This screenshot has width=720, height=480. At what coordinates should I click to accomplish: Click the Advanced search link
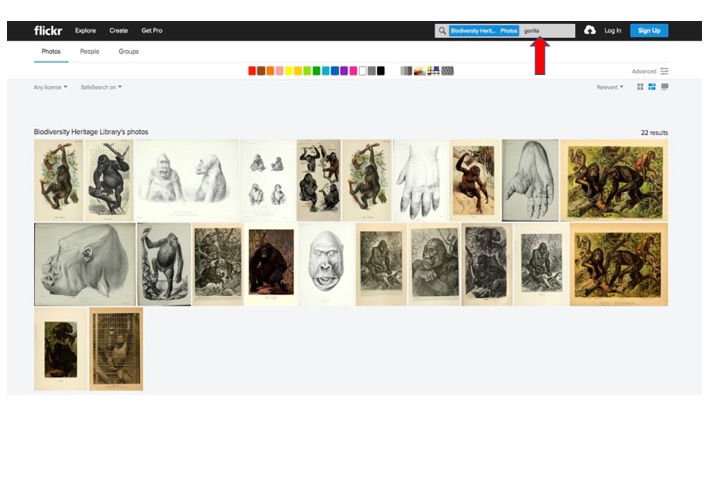pyautogui.click(x=644, y=71)
